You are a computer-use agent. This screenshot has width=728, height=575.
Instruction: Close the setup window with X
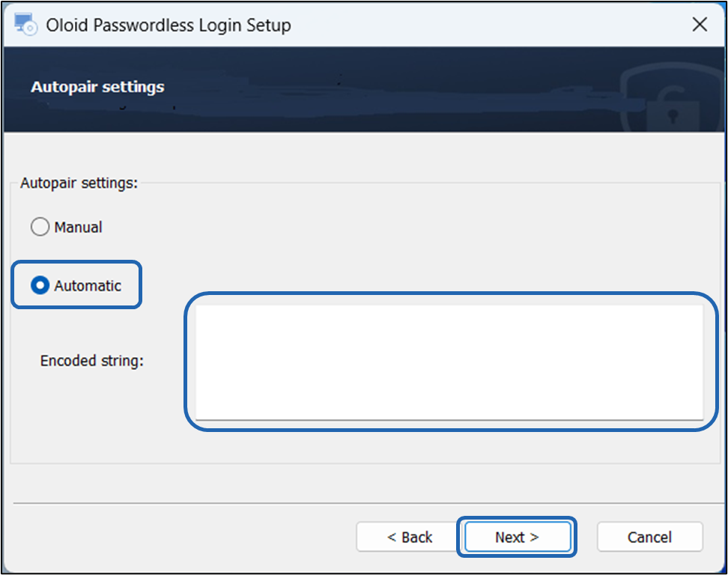tap(700, 24)
